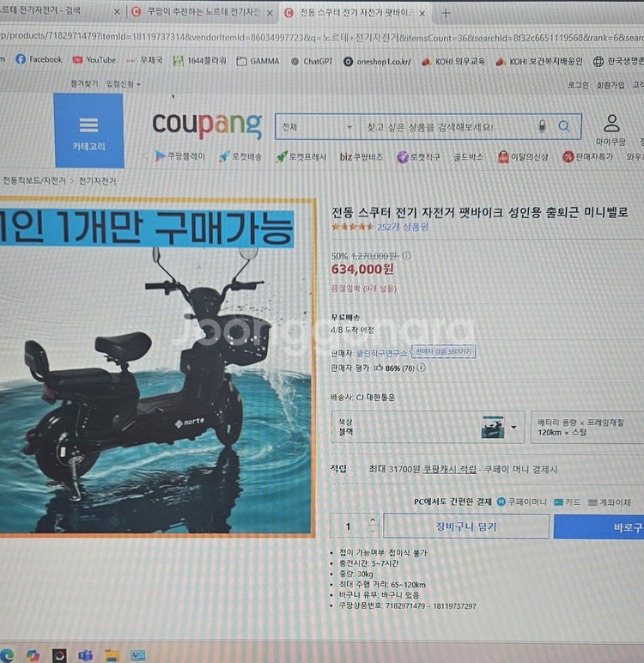Image resolution: width=644 pixels, height=663 pixels.
Task: Open the Facebook bookmark
Action: [39, 59]
